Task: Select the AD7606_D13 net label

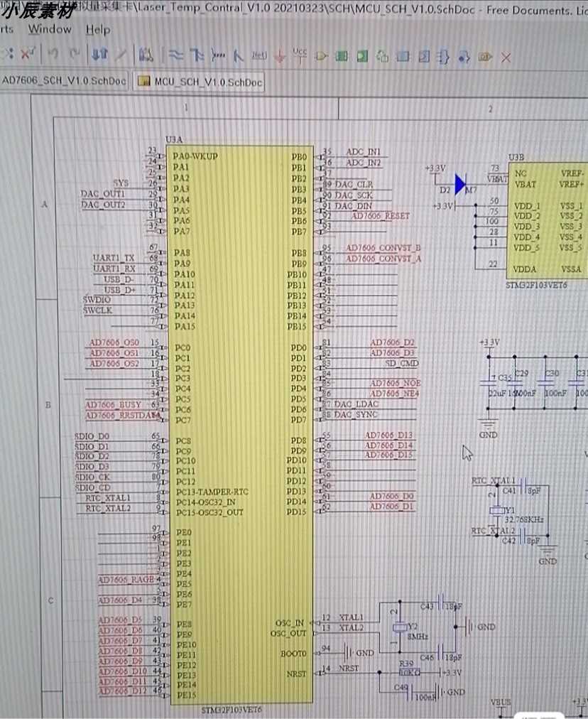Action: click(388, 435)
